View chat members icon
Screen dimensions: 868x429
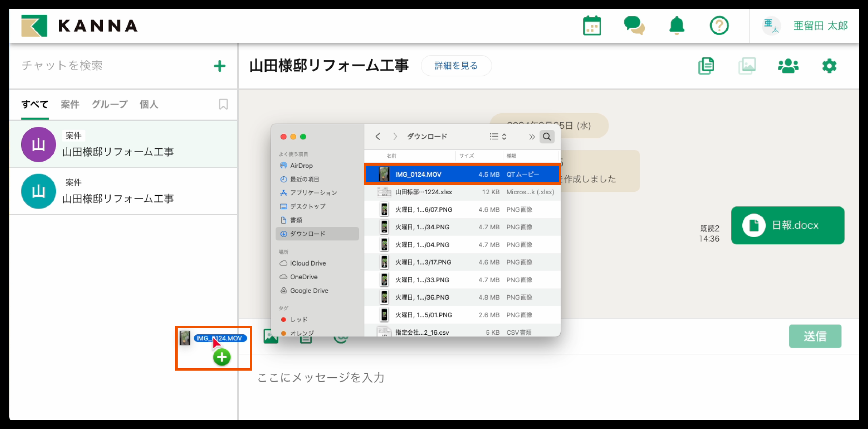pos(788,66)
